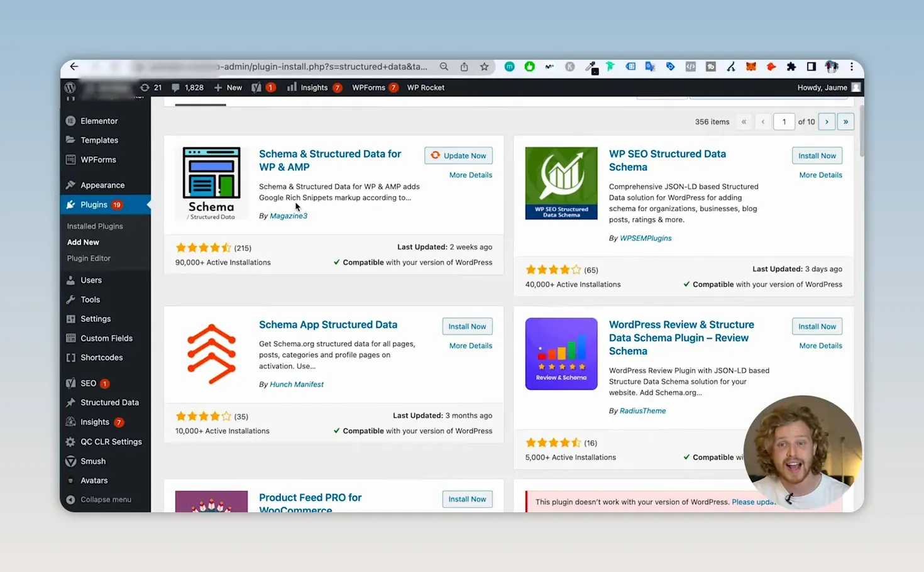
Task: Go to Installed Plugins submenu
Action: click(95, 226)
